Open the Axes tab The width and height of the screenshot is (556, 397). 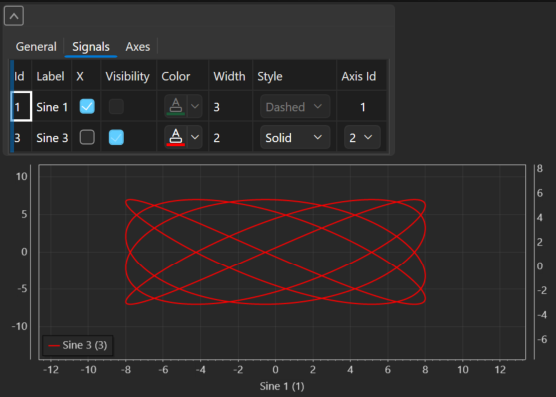[138, 47]
